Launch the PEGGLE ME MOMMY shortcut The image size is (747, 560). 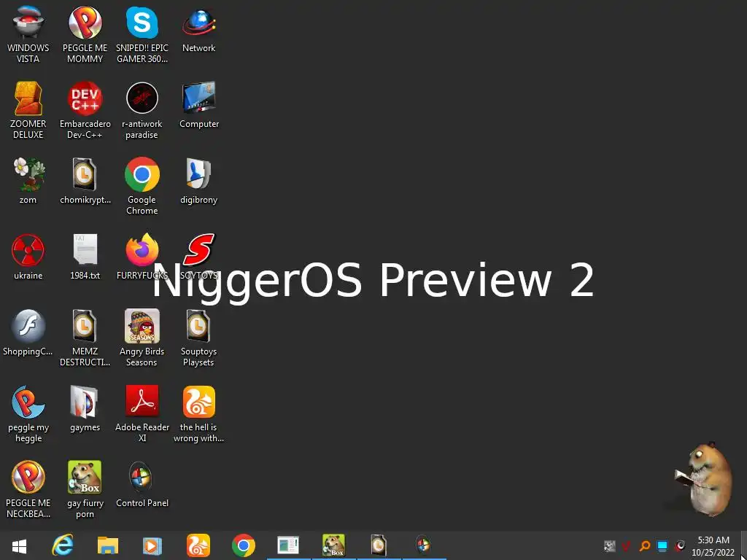click(x=85, y=34)
